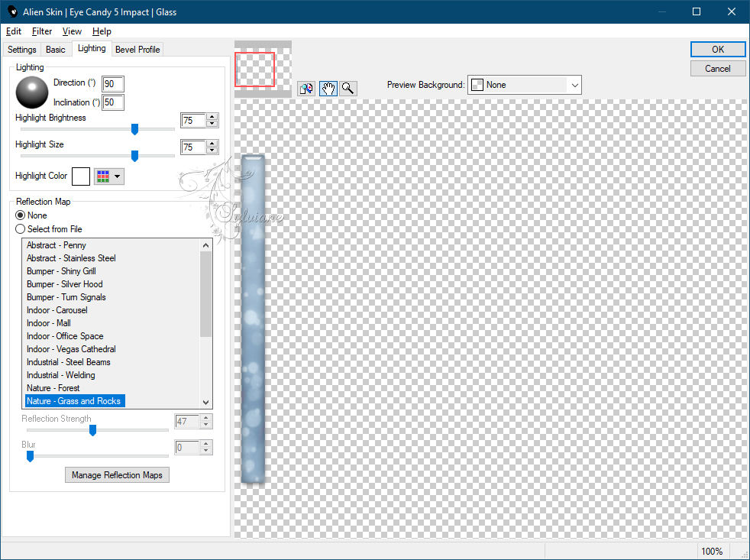Viewport: 750px width, 560px height.
Task: Click the Highlight Brightness slider handle
Action: point(135,129)
